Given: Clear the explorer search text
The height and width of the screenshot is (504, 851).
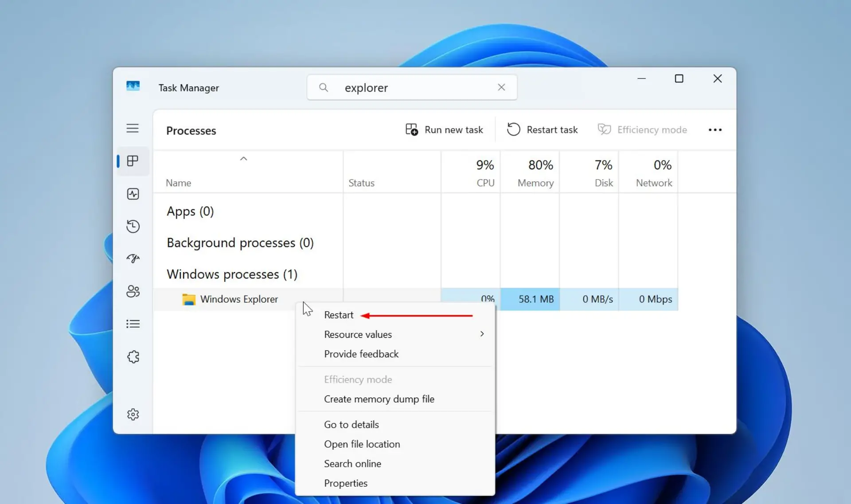Looking at the screenshot, I should coord(501,87).
